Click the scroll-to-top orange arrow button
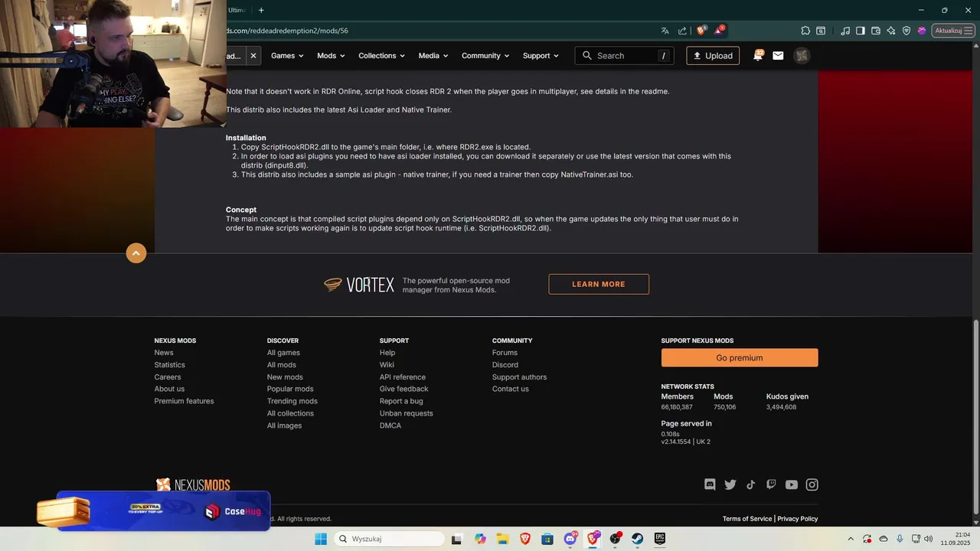Screen dimensions: 980x551 pyautogui.click(x=136, y=253)
